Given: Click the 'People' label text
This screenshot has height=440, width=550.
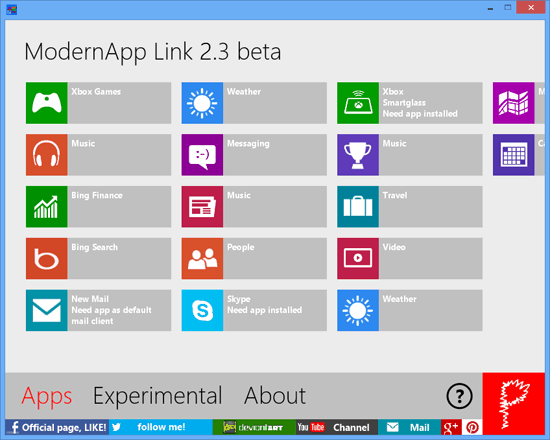Looking at the screenshot, I should [x=241, y=247].
